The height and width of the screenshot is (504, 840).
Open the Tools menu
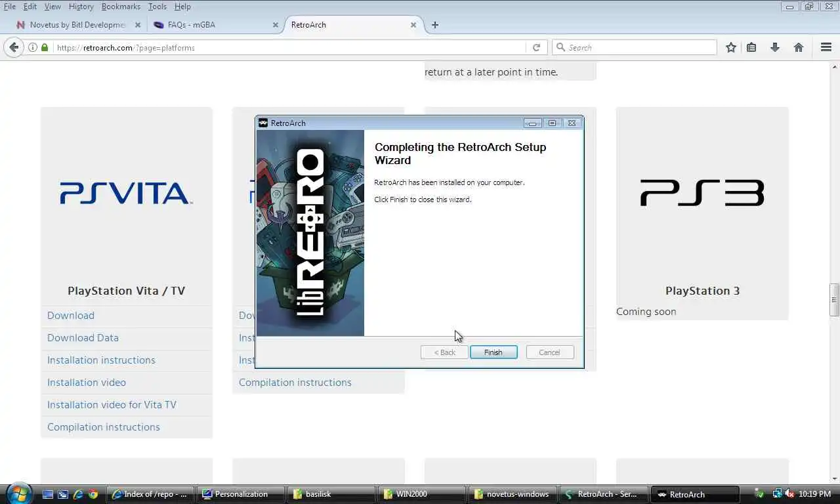[157, 7]
